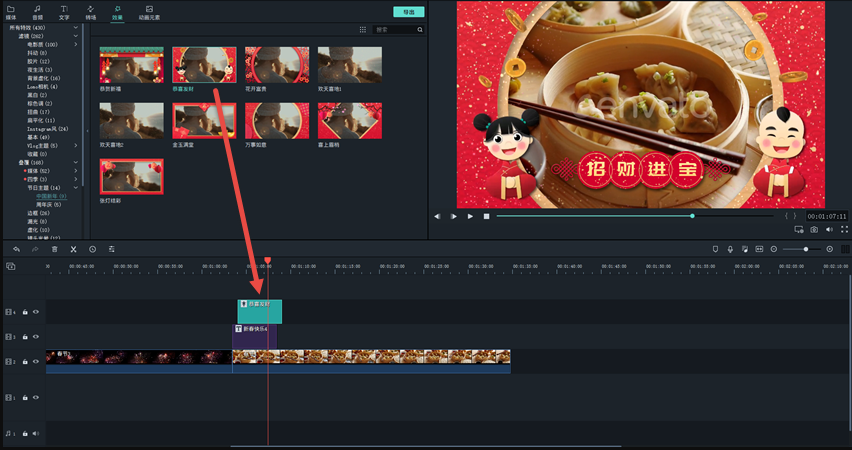Open the edit settings sliders icon
Image resolution: width=852 pixels, height=450 pixels.
(x=111, y=249)
